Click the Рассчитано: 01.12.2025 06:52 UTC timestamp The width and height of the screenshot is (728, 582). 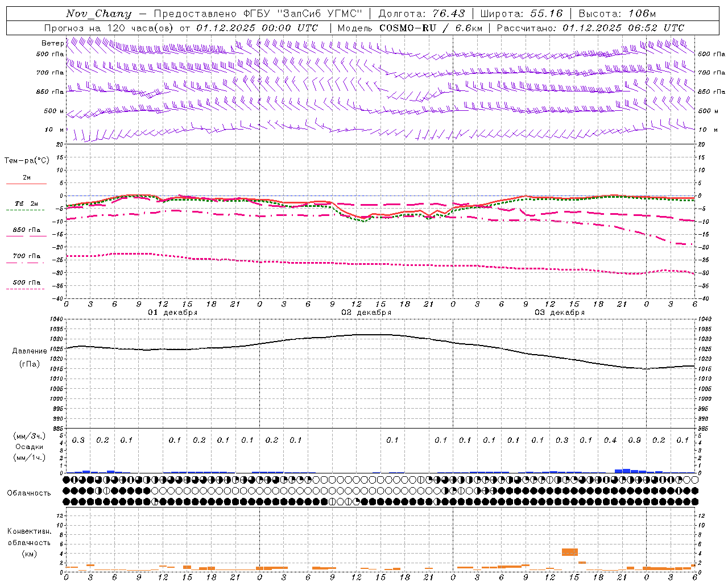(590, 28)
